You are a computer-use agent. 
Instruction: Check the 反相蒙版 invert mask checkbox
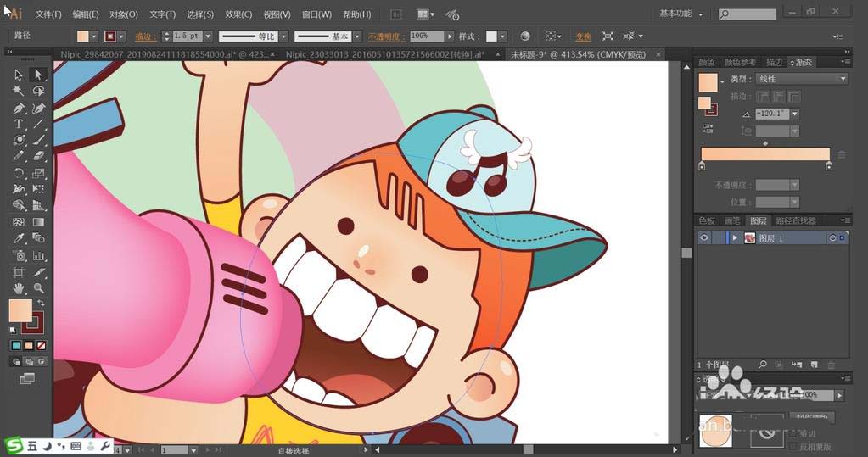click(793, 446)
